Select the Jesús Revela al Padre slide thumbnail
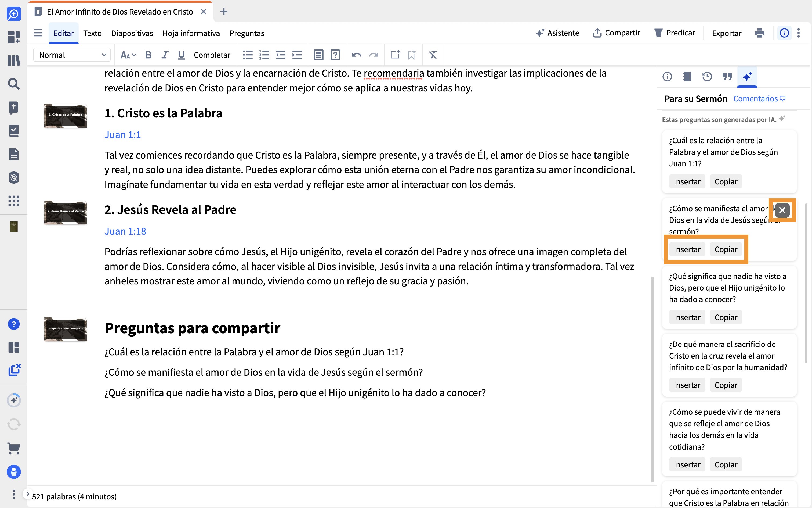Screen dimensions: 812x508 click(66, 212)
